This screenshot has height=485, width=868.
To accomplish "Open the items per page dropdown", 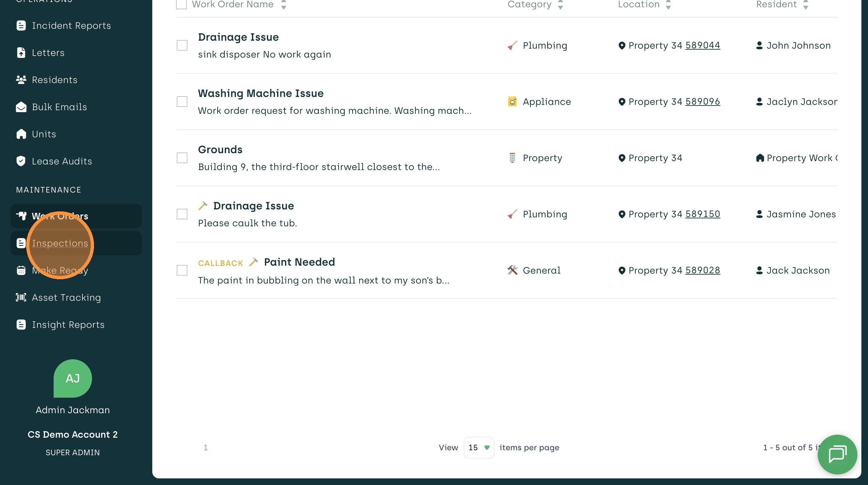I will (x=478, y=448).
